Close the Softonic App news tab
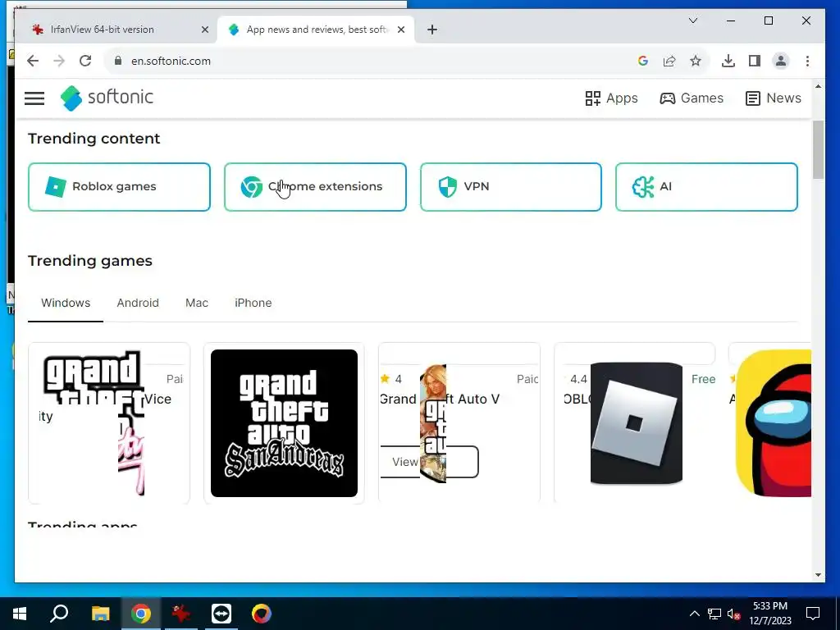 click(x=401, y=30)
